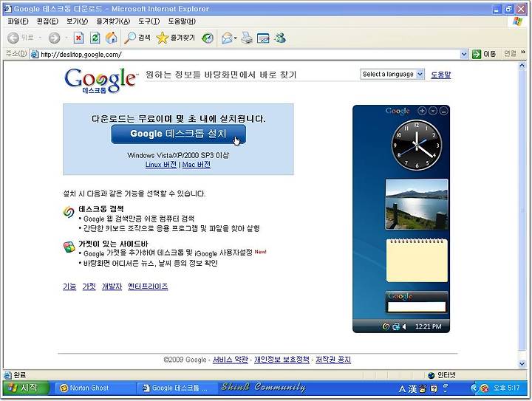Screen dimensions: 532x401
Task: Open History clock icon in toolbar
Action: (208, 38)
